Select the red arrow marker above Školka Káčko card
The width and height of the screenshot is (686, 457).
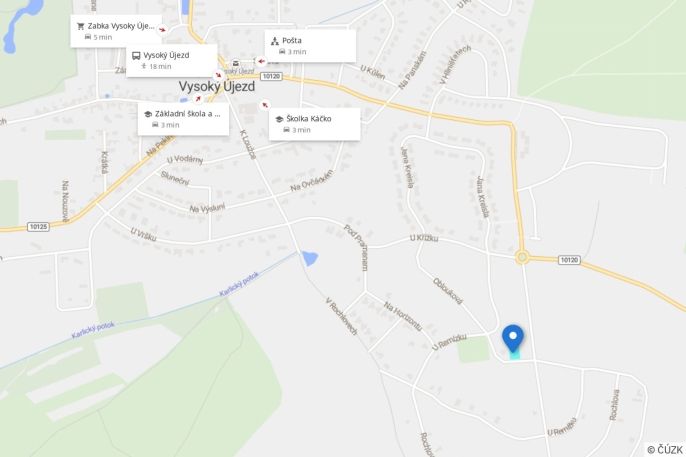[x=264, y=105]
